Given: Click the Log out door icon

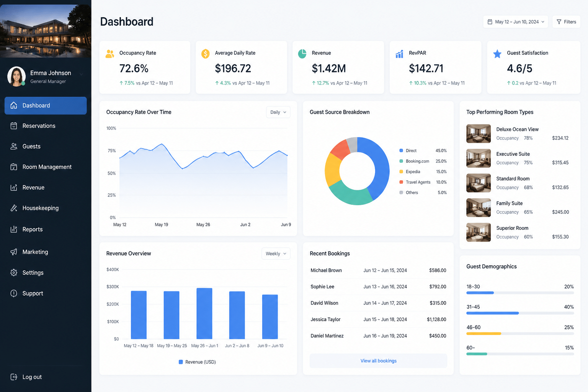Looking at the screenshot, I should 14,377.
